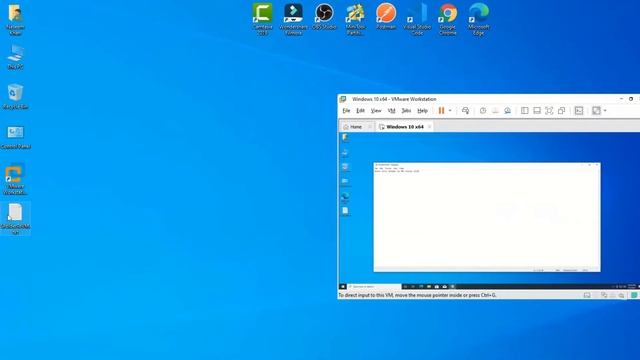The height and width of the screenshot is (360, 640).
Task: Click the guest VM Start button
Action: point(343,287)
